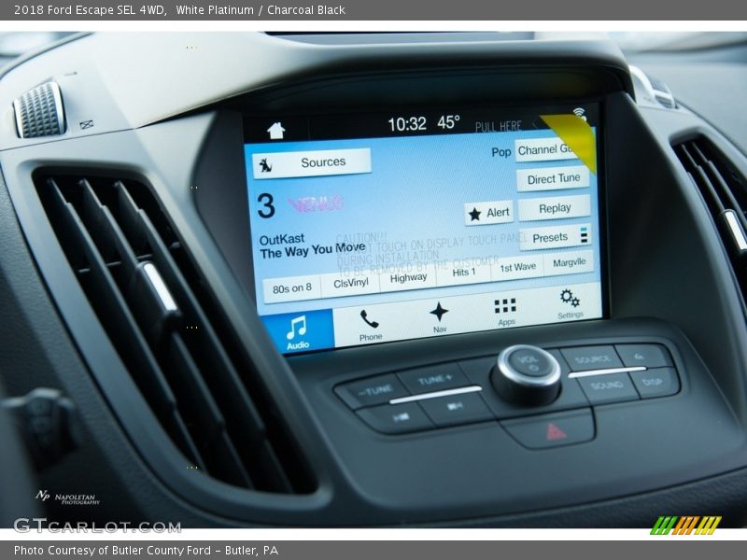Select the ClsVinyl preset

pos(351,283)
